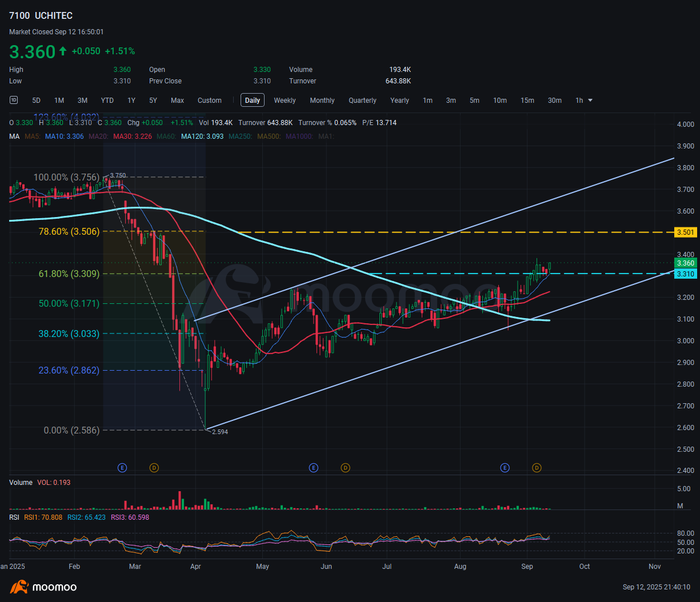Select the 15m interval button
Viewport: 700px width, 602px height.
click(x=527, y=101)
